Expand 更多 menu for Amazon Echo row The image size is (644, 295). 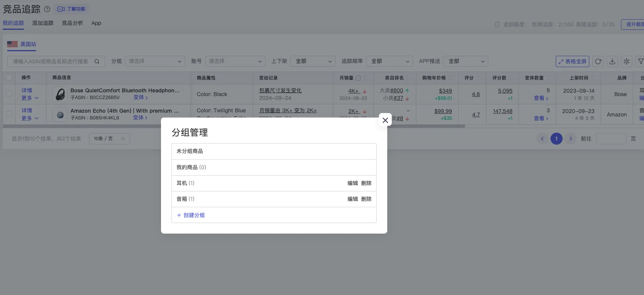coord(30,118)
